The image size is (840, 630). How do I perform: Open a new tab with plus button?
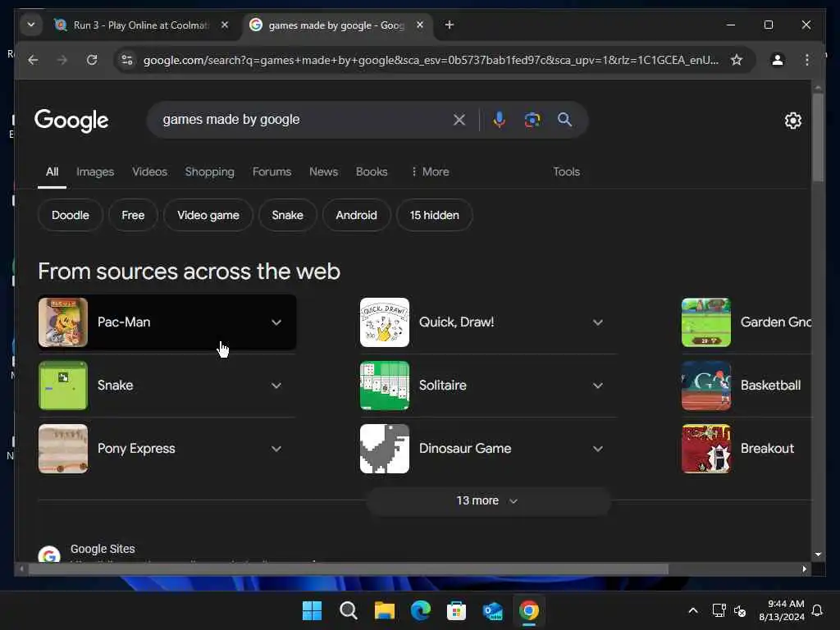(449, 25)
